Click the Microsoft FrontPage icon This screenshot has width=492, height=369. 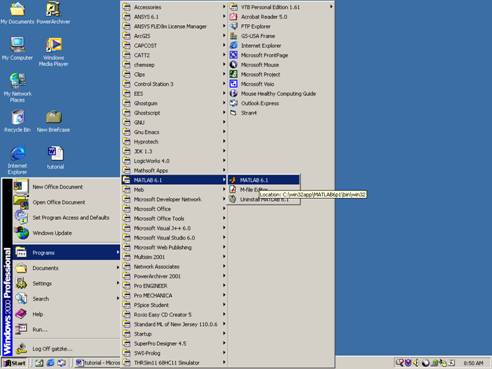(x=234, y=55)
